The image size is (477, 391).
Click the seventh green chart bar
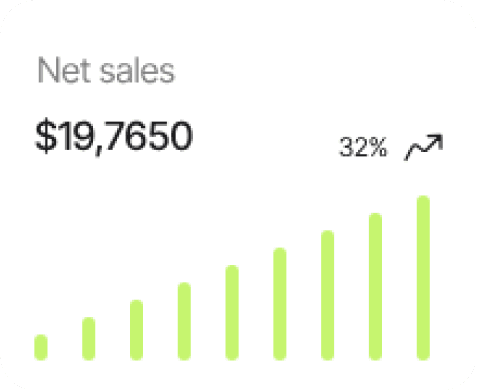click(328, 295)
